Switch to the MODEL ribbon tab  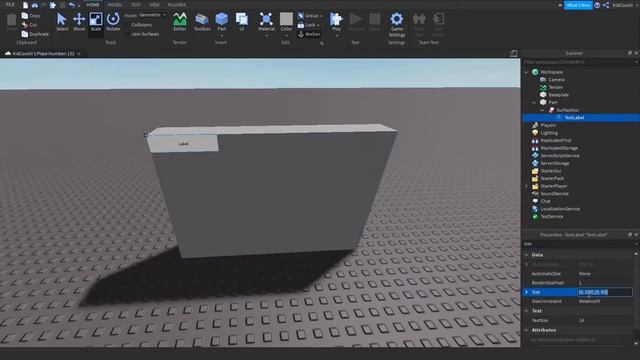115,5
